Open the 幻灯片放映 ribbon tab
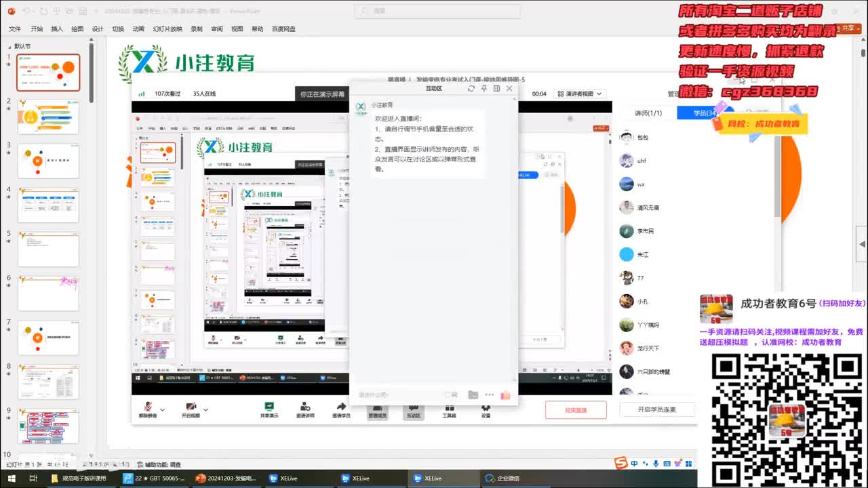 167,29
